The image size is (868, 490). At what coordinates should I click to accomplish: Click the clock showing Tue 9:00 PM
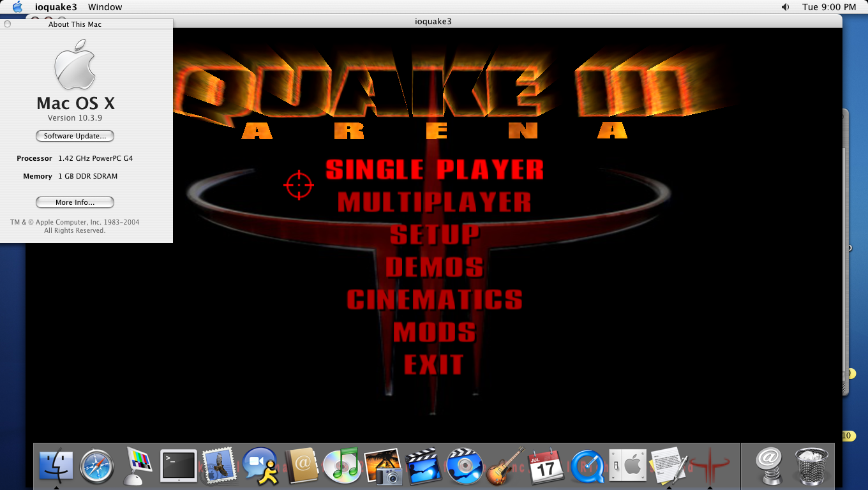[x=829, y=7]
